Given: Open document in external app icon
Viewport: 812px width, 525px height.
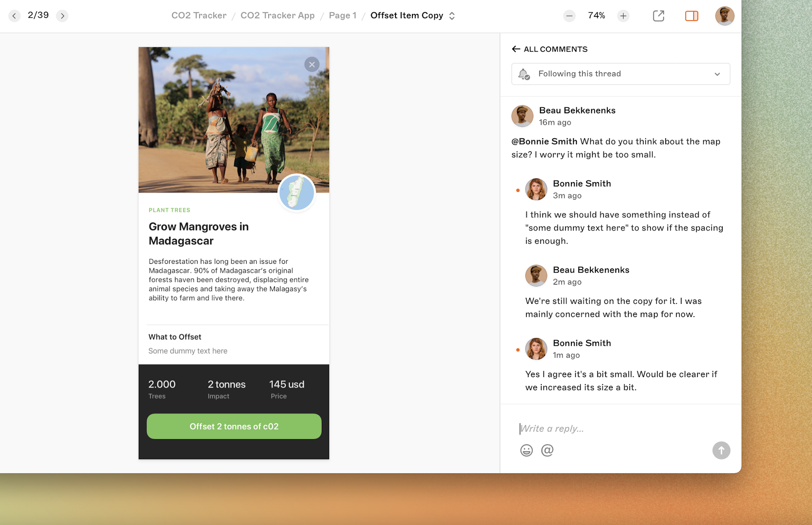Looking at the screenshot, I should [x=658, y=16].
